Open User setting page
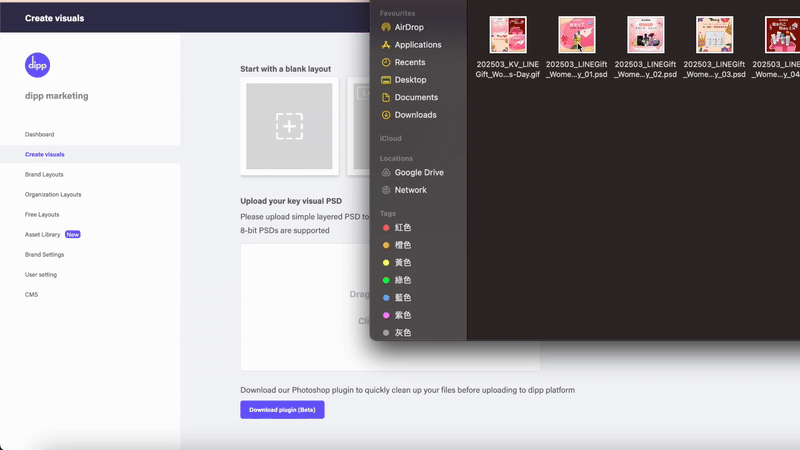Image resolution: width=800 pixels, height=450 pixels. [41, 274]
